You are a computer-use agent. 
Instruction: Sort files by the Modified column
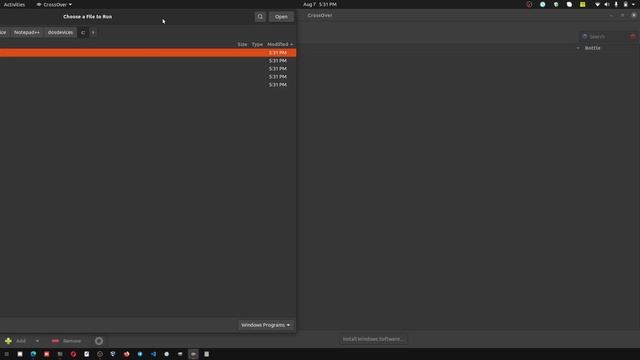[x=280, y=44]
